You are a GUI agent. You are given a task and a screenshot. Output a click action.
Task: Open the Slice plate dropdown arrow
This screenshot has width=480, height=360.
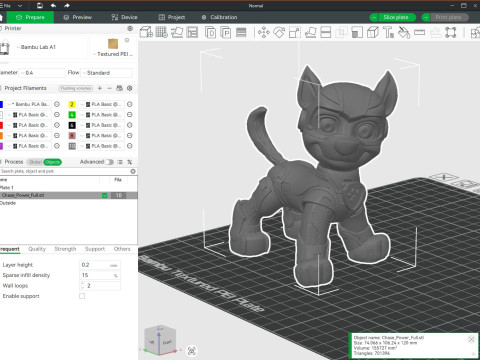pyautogui.click(x=374, y=17)
